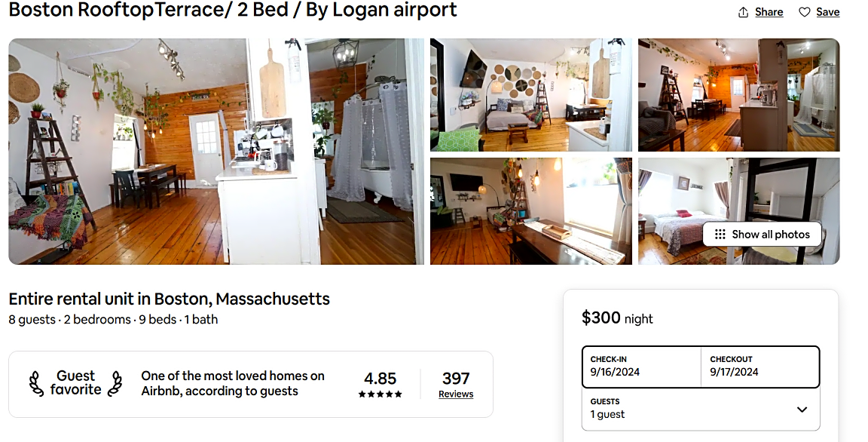This screenshot has height=442, width=868.
Task: Click the Share link text
Action: pos(769,12)
